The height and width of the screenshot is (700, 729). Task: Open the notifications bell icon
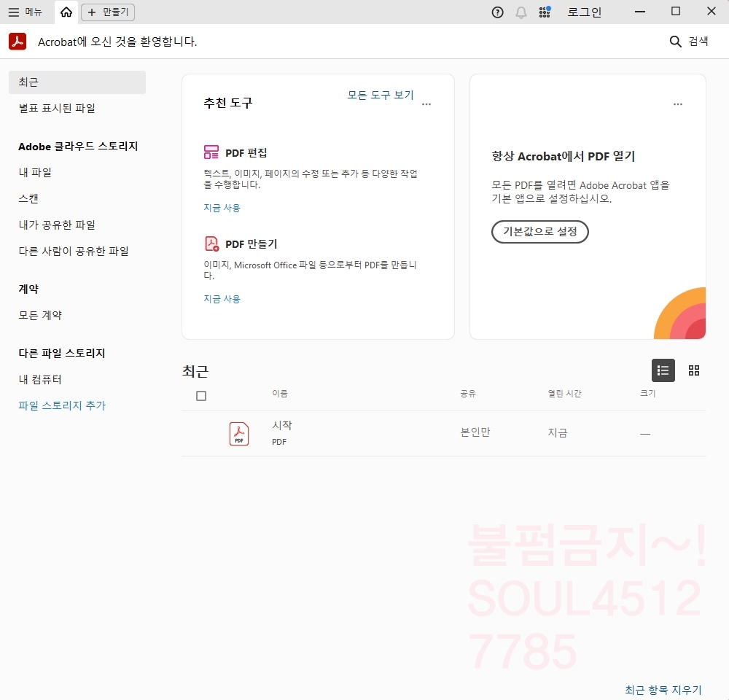521,12
